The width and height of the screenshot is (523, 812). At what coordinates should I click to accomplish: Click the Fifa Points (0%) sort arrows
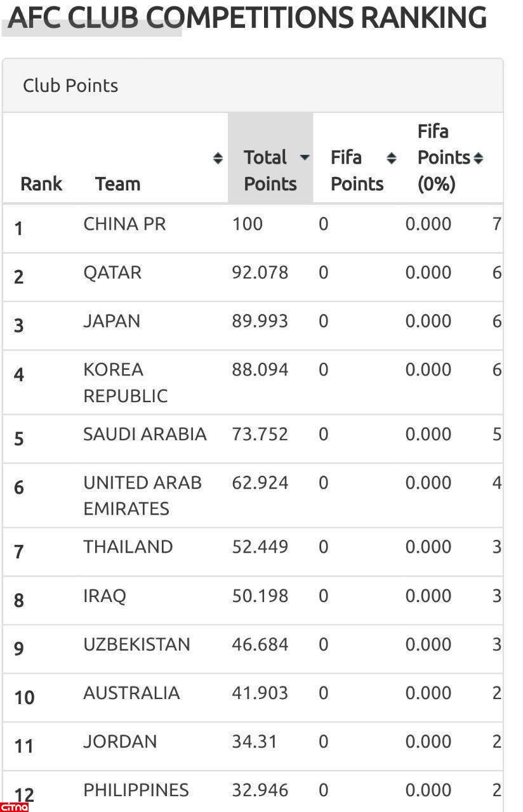coord(478,158)
